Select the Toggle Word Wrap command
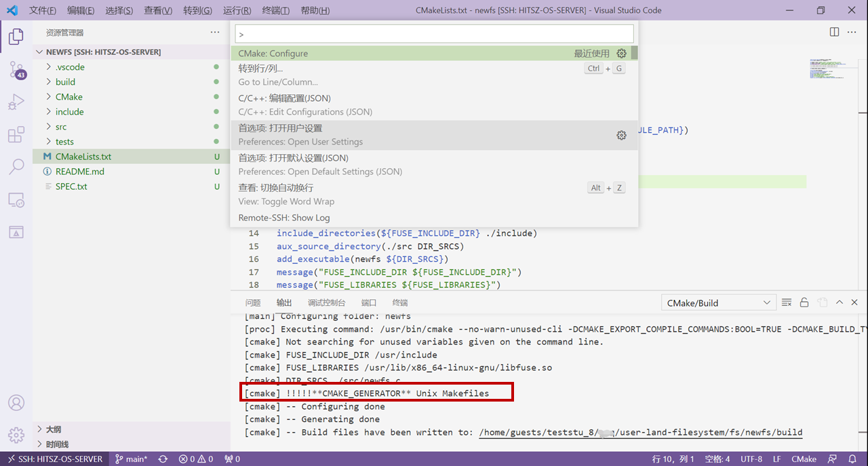Image resolution: width=868 pixels, height=466 pixels. (x=434, y=194)
